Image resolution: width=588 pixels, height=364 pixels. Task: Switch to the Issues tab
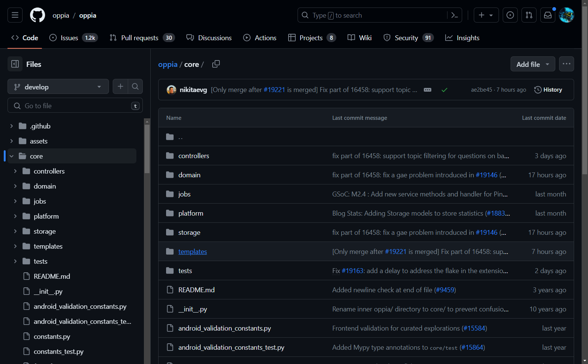[74, 38]
